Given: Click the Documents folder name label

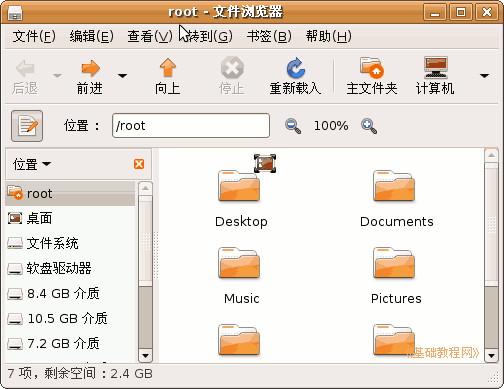Looking at the screenshot, I should coord(397,222).
